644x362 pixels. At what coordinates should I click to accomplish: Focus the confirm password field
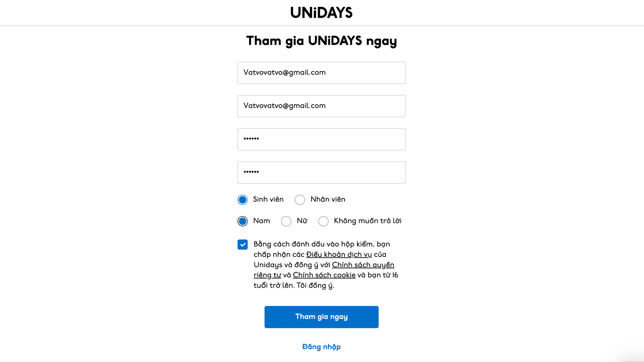[x=321, y=173]
